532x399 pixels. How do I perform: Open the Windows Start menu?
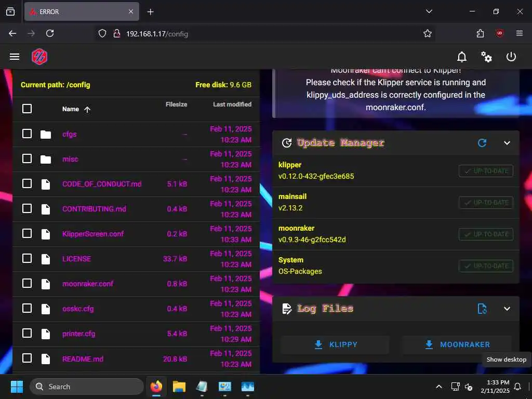pos(17,387)
